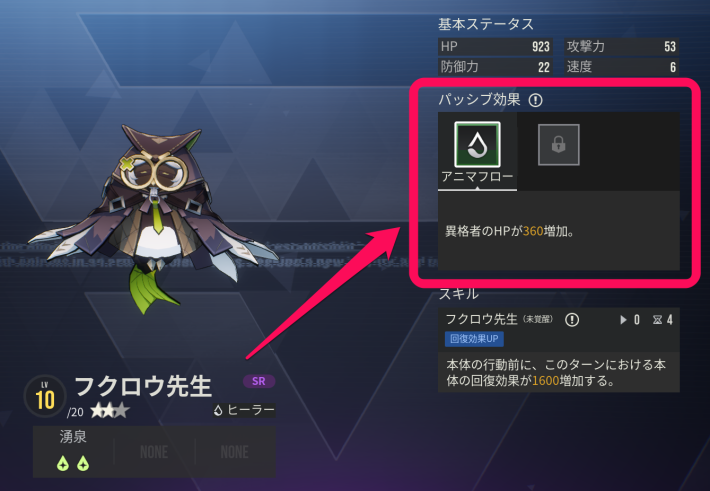Click the hourglass cooldown icon

(657, 320)
